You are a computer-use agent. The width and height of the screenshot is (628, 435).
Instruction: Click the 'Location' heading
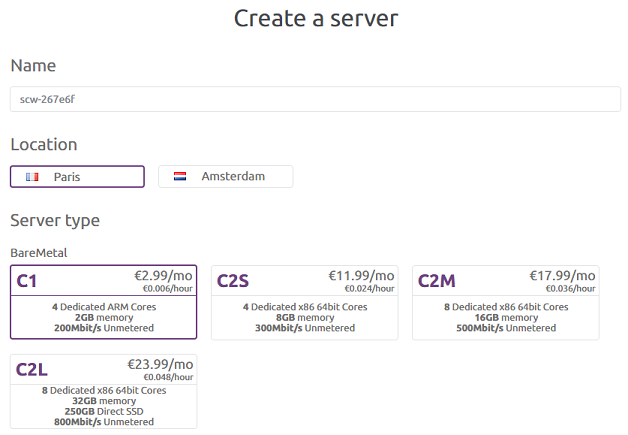coord(44,145)
